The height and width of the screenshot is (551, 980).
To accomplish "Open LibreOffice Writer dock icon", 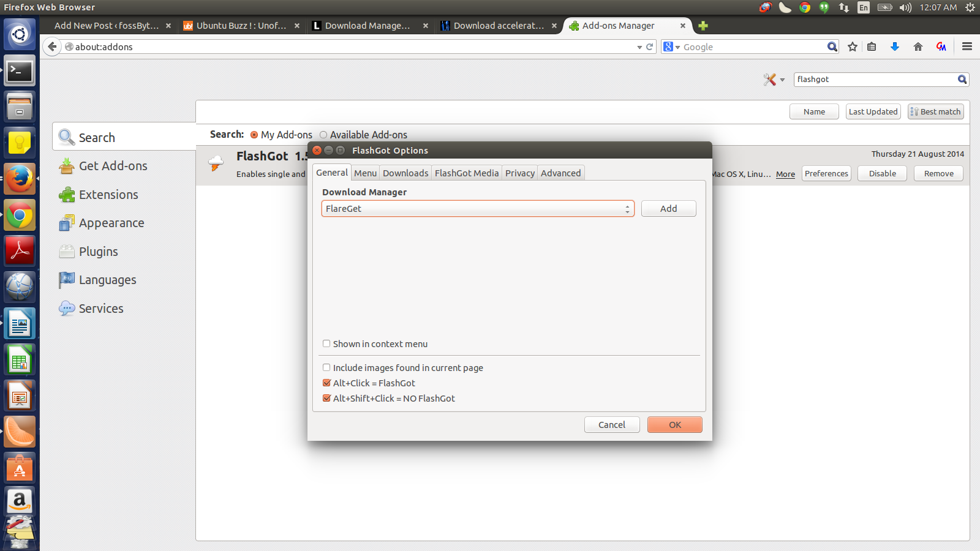I will [x=20, y=324].
